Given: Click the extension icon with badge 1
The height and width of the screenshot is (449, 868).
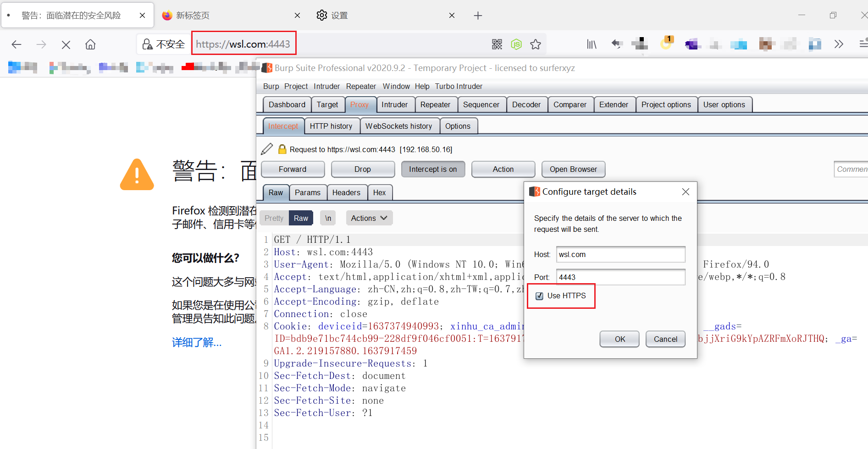Looking at the screenshot, I should pyautogui.click(x=666, y=44).
